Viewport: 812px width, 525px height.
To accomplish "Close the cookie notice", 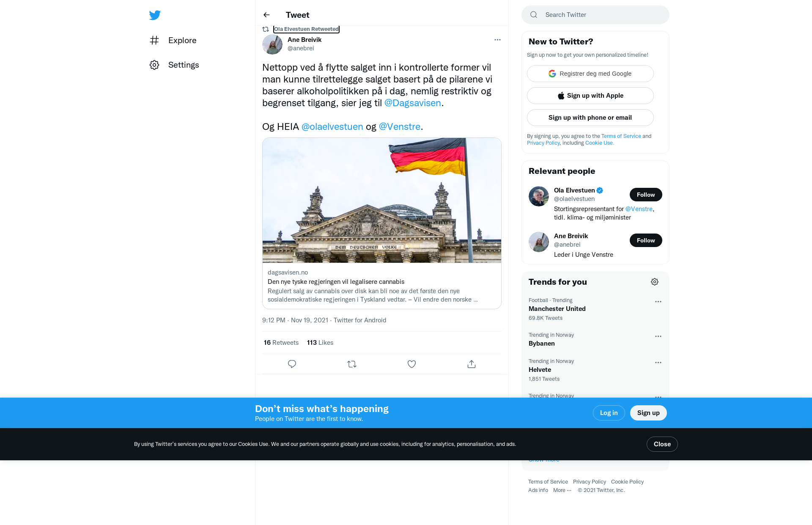I will (x=662, y=444).
